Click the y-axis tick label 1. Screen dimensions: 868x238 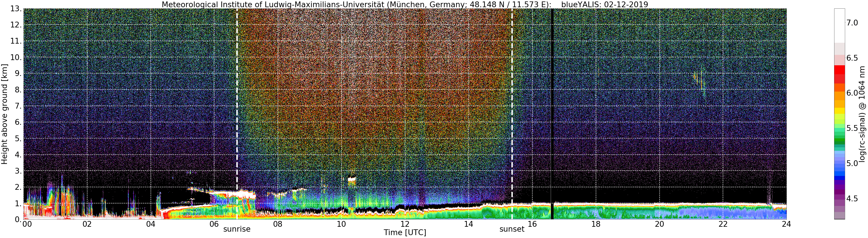pyautogui.click(x=18, y=203)
